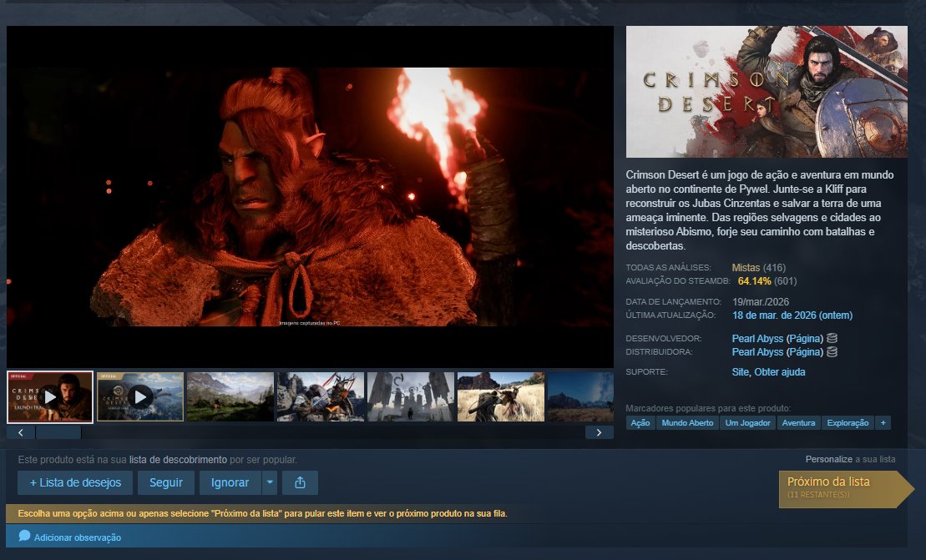Click the Crimson Desert header capsule image
926x560 pixels.
click(767, 92)
